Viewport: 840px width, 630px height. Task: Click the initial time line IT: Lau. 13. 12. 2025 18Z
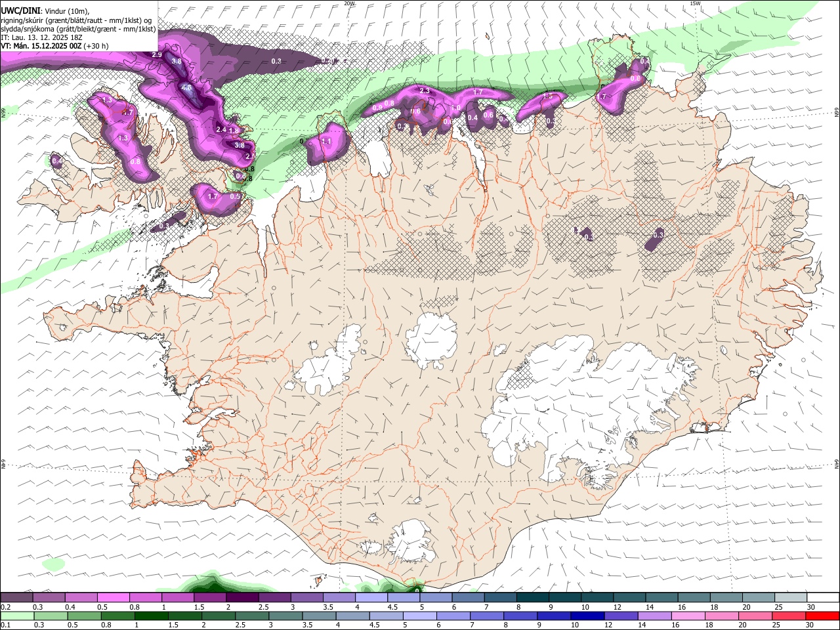pyautogui.click(x=41, y=37)
